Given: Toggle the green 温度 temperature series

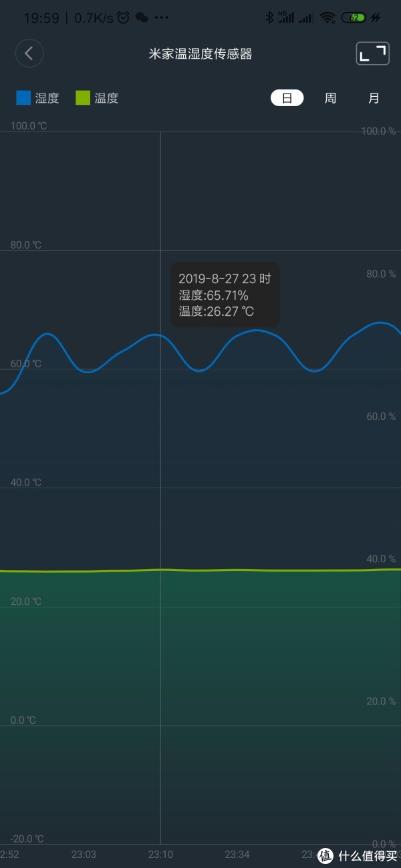Looking at the screenshot, I should pos(97,98).
